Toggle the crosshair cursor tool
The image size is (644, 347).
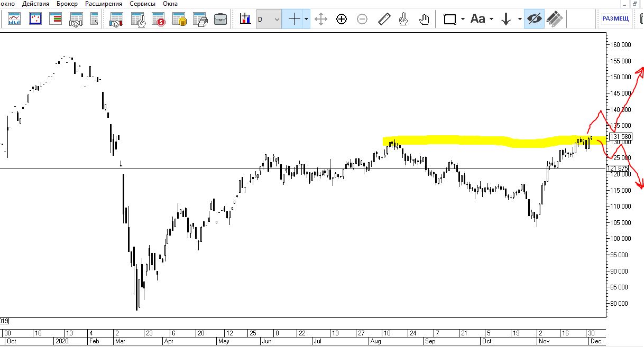coord(294,20)
